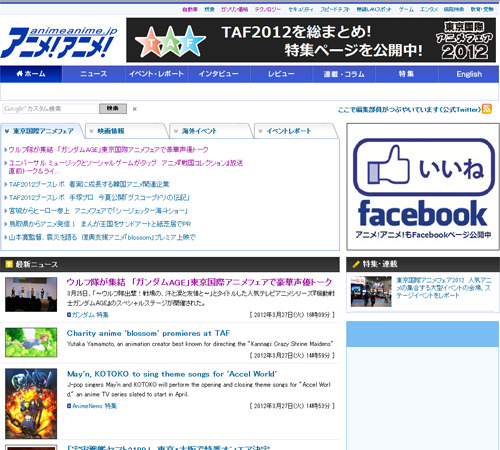The height and width of the screenshot is (450, 500).
Task: Click the 無線LANスポット top network link
Action: (x=374, y=9)
